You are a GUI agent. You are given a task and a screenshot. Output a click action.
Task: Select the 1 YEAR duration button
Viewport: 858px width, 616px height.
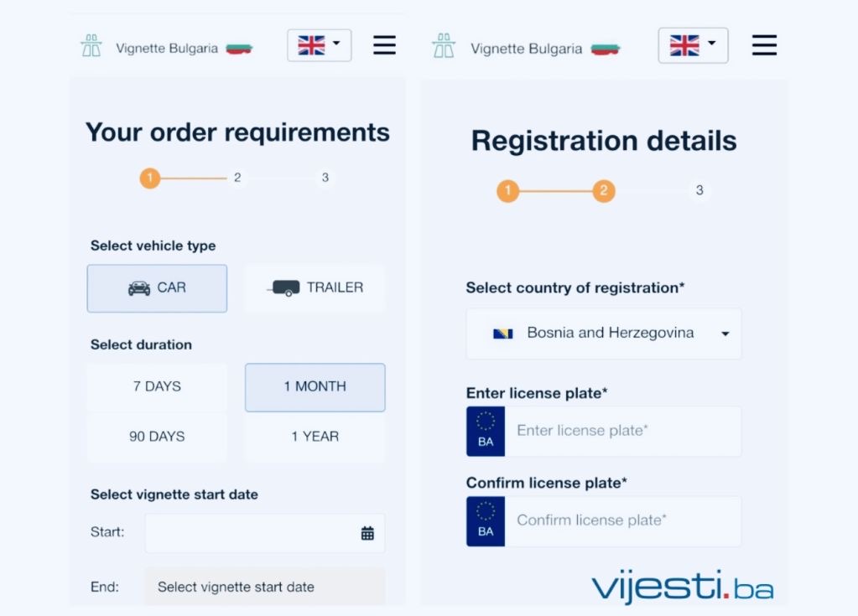tap(315, 437)
